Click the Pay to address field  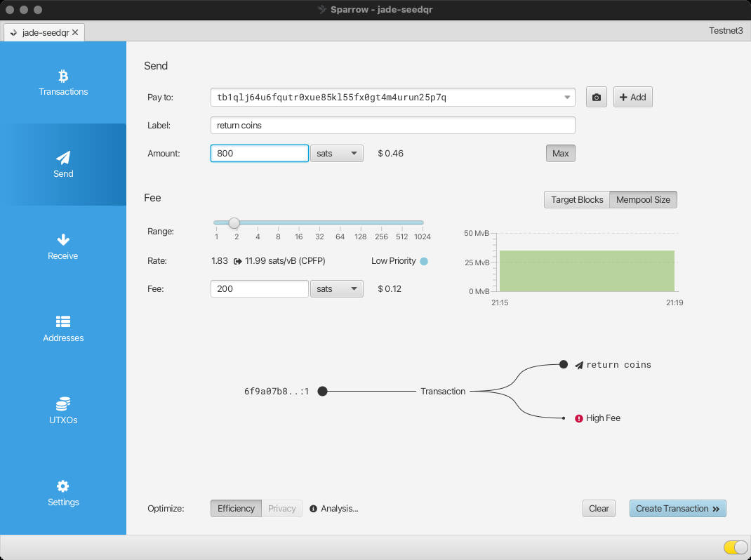coord(393,98)
